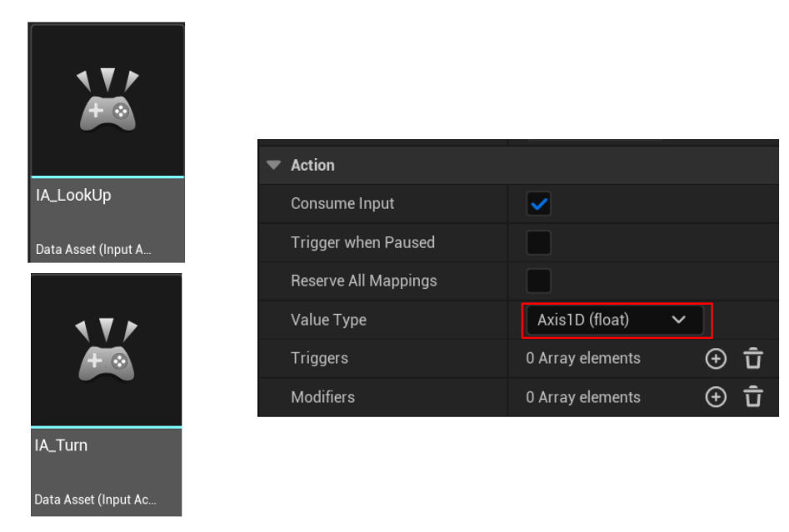Click the Triggers property label
The width and height of the screenshot is (789, 532).
[x=319, y=359]
